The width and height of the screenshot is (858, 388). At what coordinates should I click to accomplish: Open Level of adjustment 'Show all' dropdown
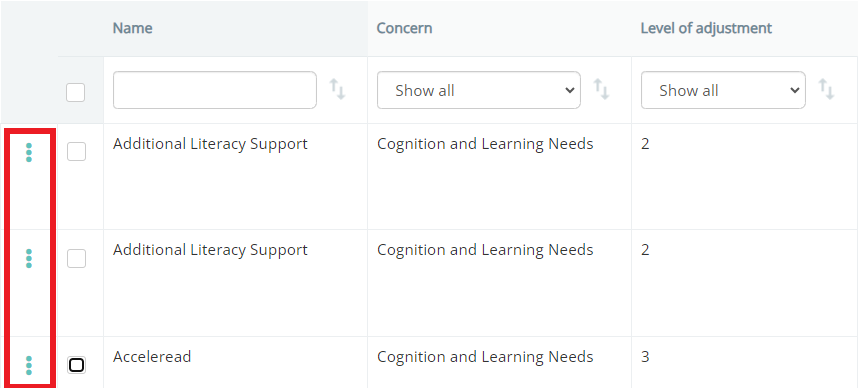point(723,90)
